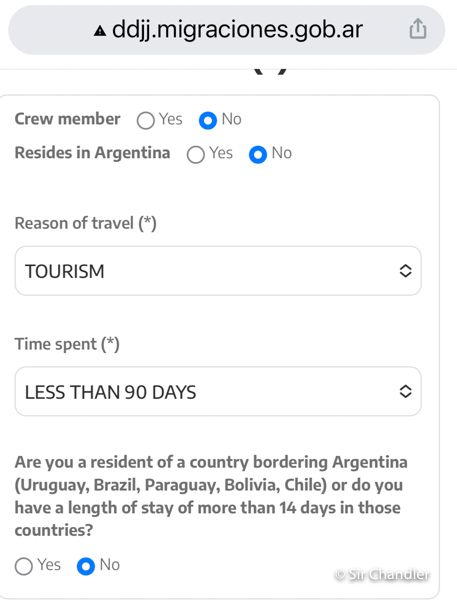Select Yes for bordering country resident

(x=24, y=566)
